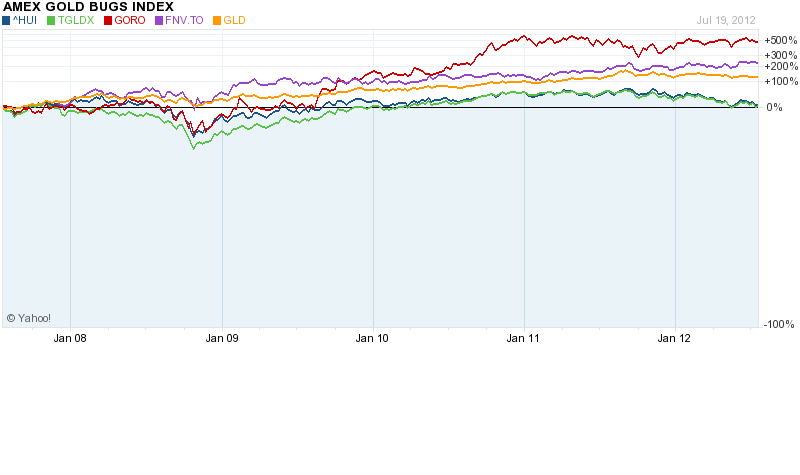Click the +300% y-axis label
800x475 pixels.
[x=781, y=55]
